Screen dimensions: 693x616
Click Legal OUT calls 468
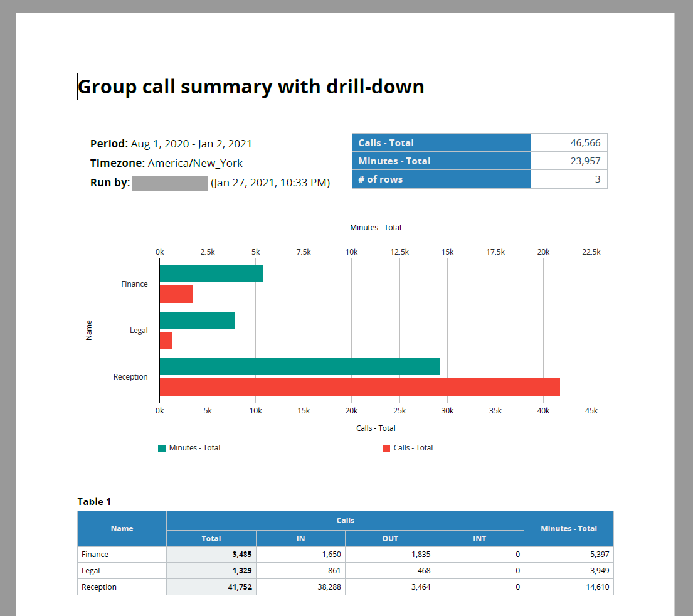coord(390,570)
